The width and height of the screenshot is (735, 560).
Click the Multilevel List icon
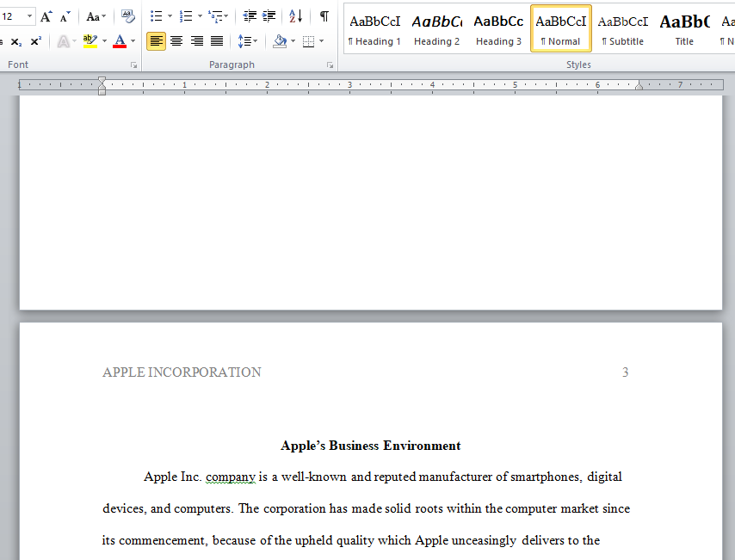[216, 16]
